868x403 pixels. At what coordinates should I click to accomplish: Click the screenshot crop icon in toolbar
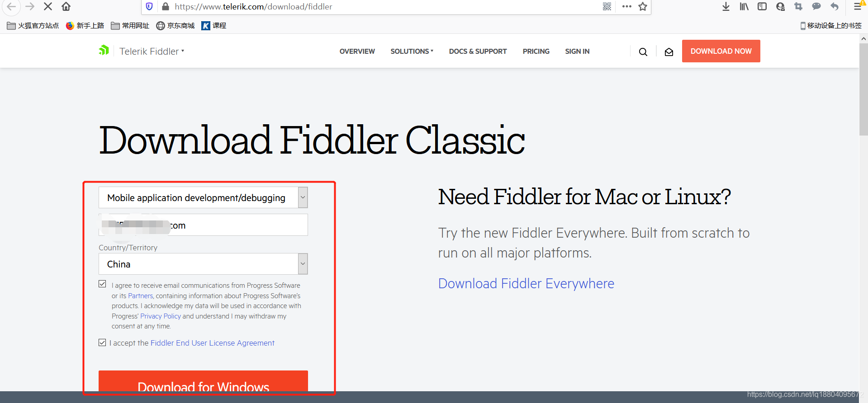point(798,6)
